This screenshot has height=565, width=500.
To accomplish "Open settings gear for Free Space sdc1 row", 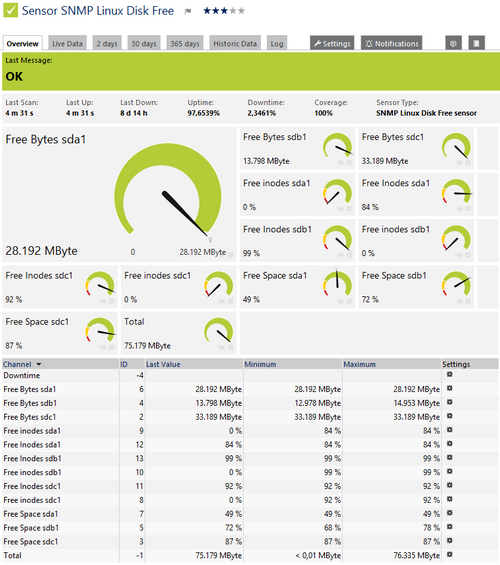I will [450, 541].
